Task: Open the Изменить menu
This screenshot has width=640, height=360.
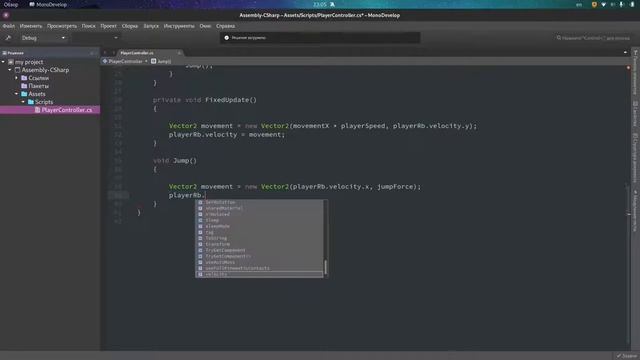Action: [x=31, y=26]
